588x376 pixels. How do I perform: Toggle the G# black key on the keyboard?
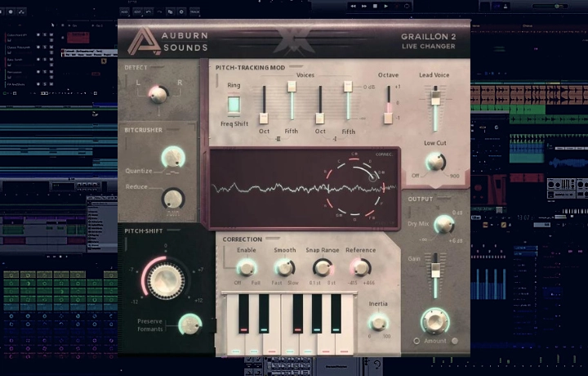(x=317, y=314)
